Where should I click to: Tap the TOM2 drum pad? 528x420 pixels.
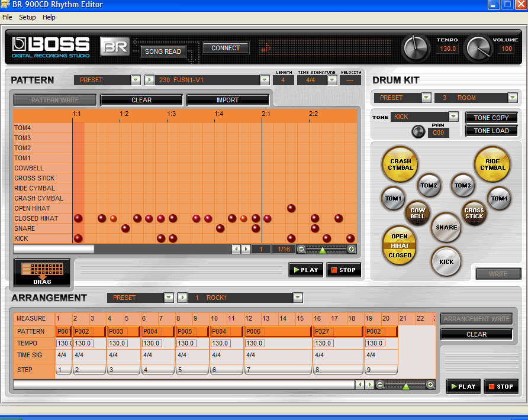pos(429,185)
